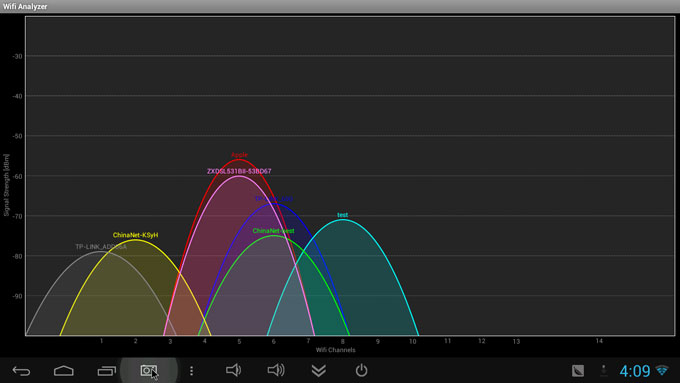Image resolution: width=680 pixels, height=383 pixels.
Task: Open the recent apps overview icon
Action: point(106,370)
